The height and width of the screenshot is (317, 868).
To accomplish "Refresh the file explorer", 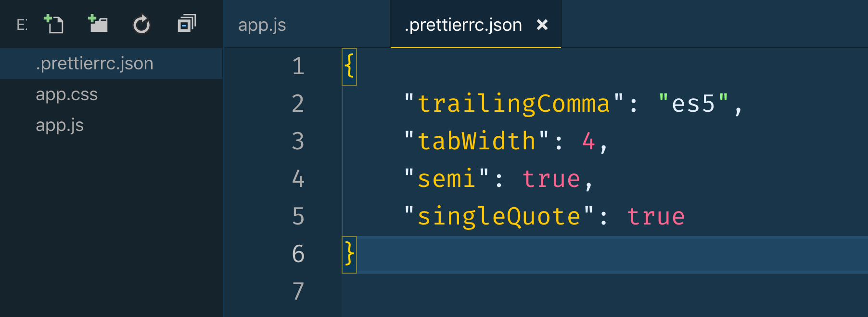I will (x=141, y=24).
